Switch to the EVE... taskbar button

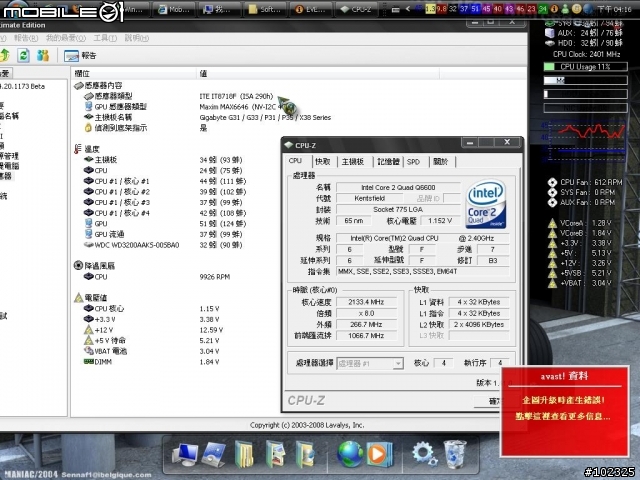[310, 9]
